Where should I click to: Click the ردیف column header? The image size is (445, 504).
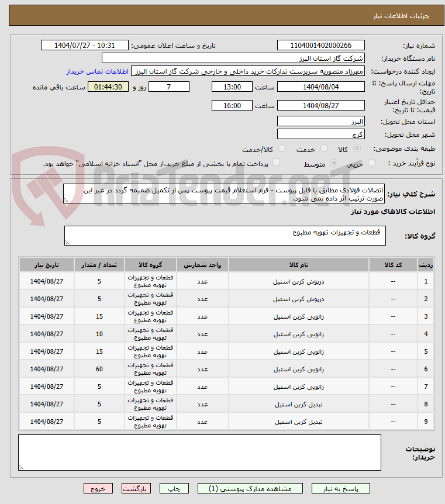pos(426,265)
